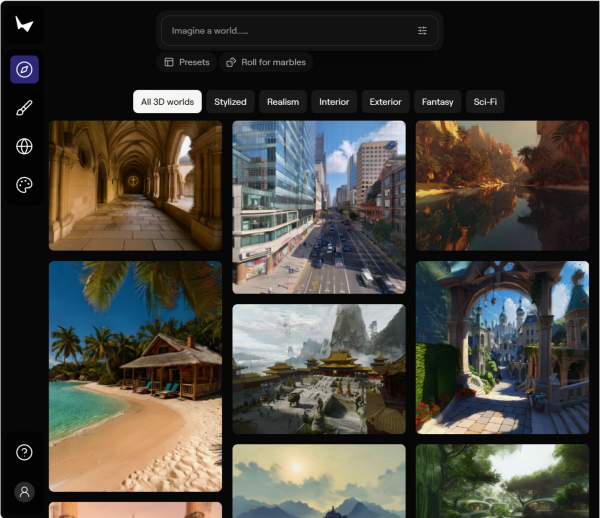Open the compass Explore icon in sidebar
This screenshot has width=600, height=518.
25,70
